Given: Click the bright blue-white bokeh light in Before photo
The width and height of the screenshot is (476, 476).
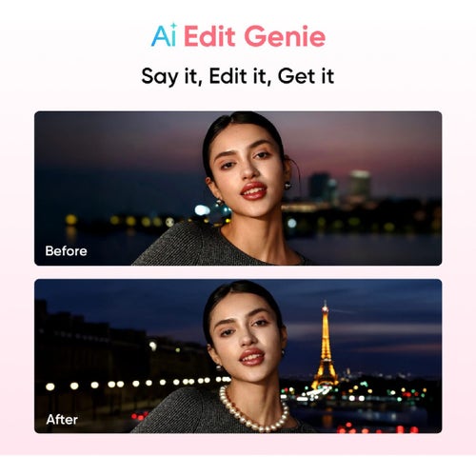Looking at the screenshot, I should (x=202, y=209).
